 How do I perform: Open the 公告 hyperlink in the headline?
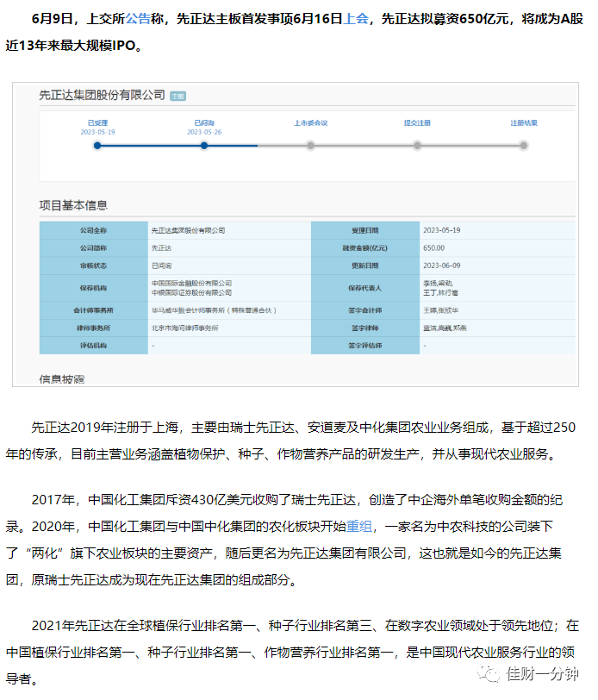138,19
